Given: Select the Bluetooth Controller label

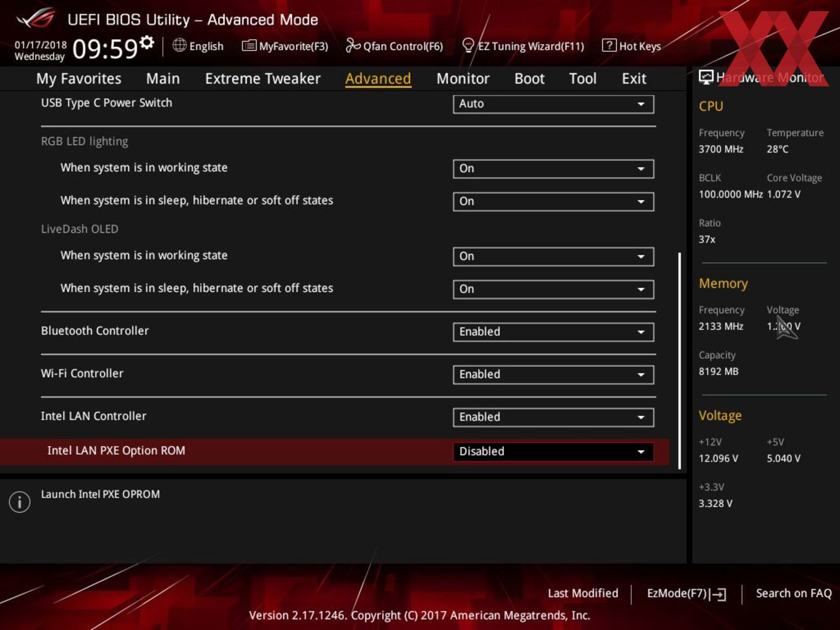Looking at the screenshot, I should point(94,330).
